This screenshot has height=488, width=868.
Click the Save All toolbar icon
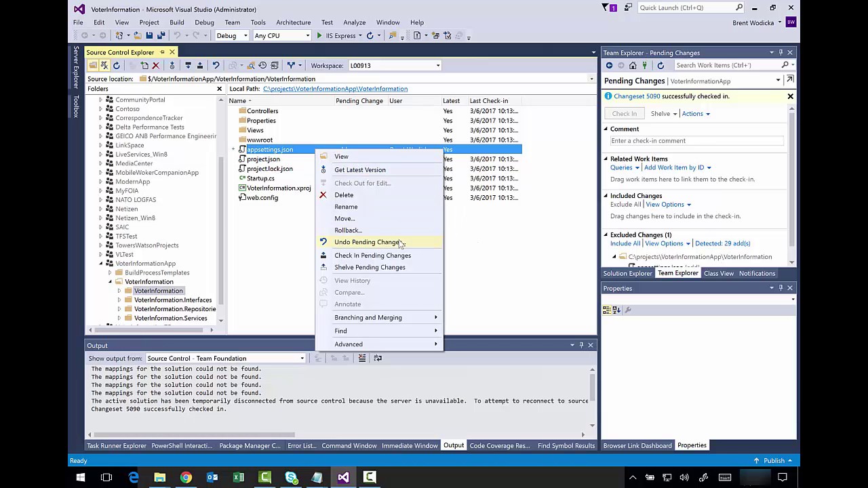(x=161, y=35)
